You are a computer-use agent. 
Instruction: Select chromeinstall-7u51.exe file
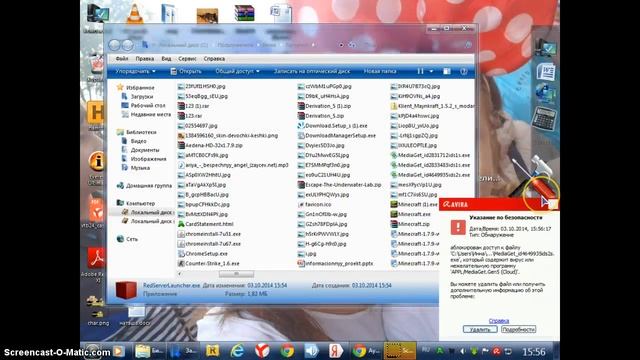[209, 234]
